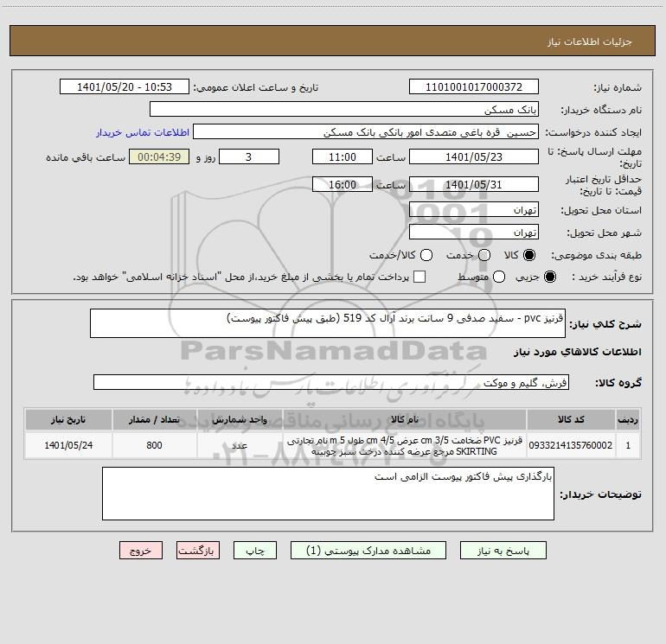666x644 pixels.
Task: Click the جزئیات اطلاعات نیاز header title
Action: [590, 41]
